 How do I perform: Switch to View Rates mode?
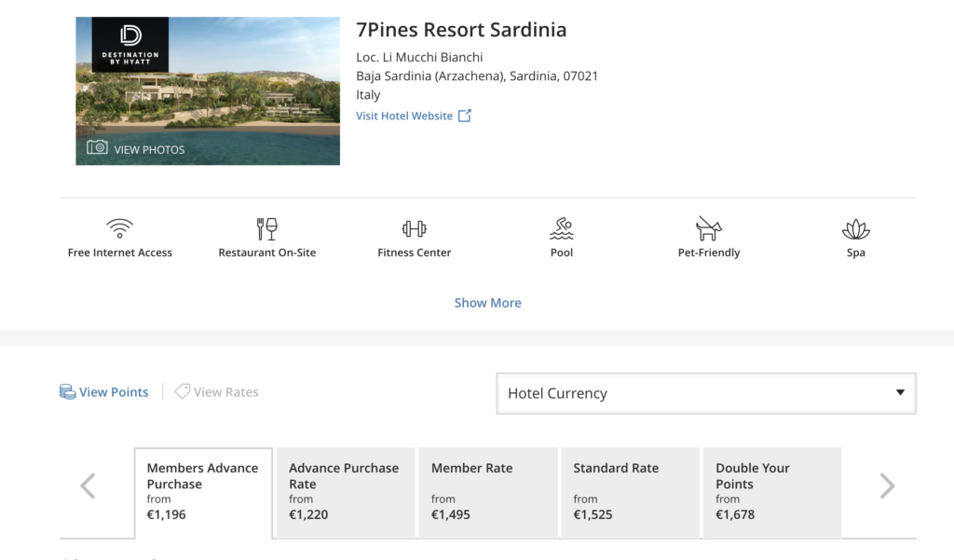tap(216, 392)
